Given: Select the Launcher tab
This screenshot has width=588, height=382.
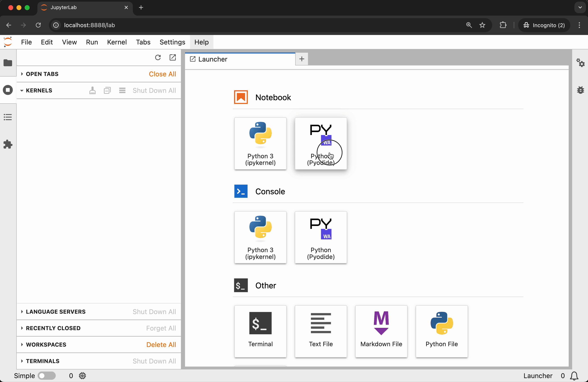Looking at the screenshot, I should tap(212, 59).
